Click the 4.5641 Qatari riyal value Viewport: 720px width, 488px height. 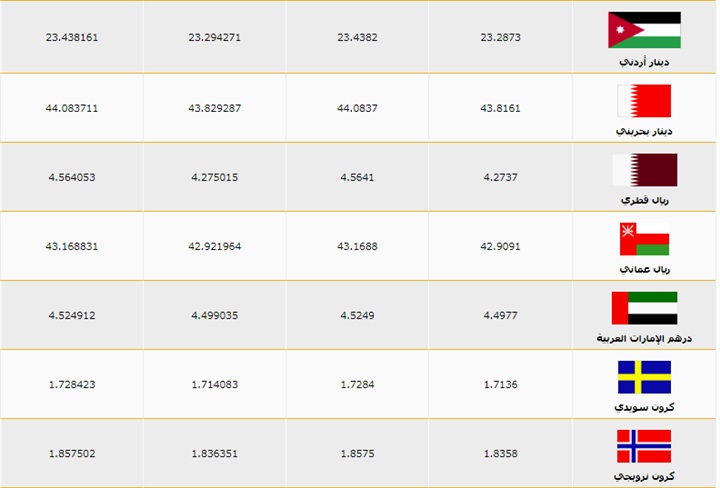click(357, 176)
